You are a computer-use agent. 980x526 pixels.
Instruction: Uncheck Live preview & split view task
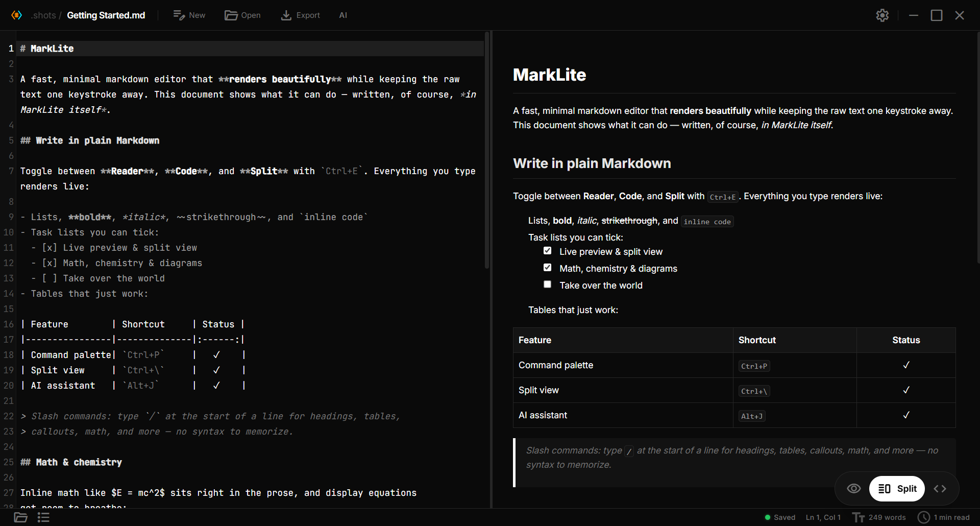[x=548, y=251]
